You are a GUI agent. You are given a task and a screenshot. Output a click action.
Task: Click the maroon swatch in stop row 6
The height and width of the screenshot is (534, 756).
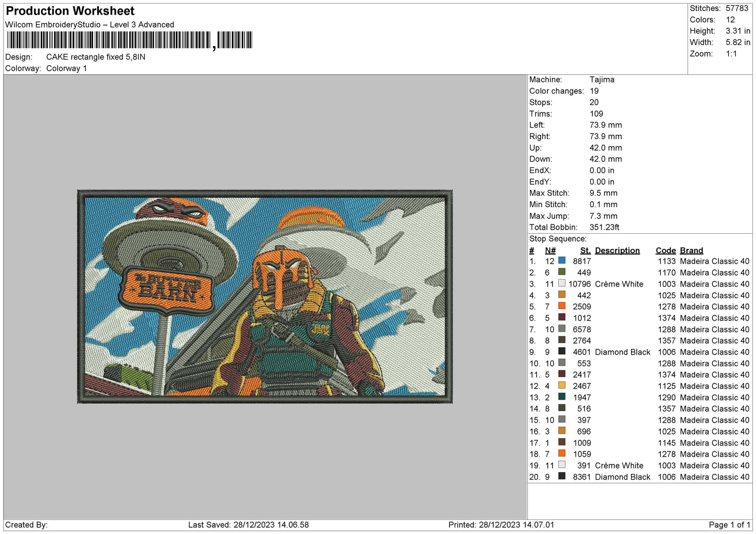[x=562, y=317]
